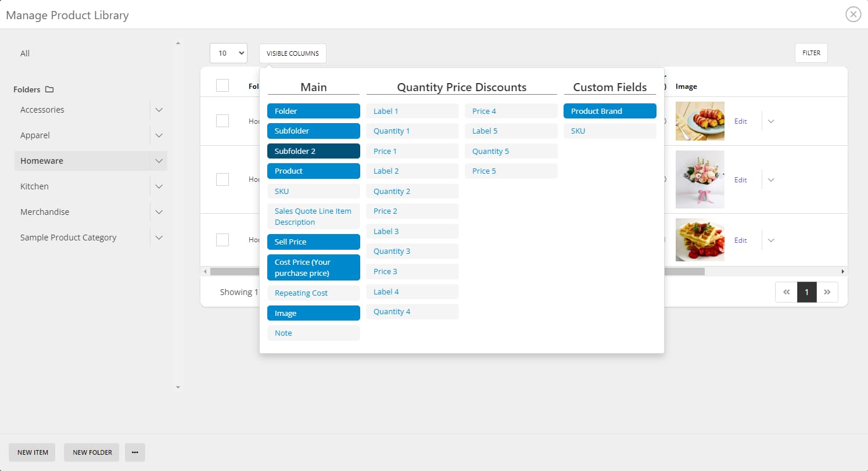The image size is (868, 471).
Task: Open the Kitchen category
Action: click(34, 186)
